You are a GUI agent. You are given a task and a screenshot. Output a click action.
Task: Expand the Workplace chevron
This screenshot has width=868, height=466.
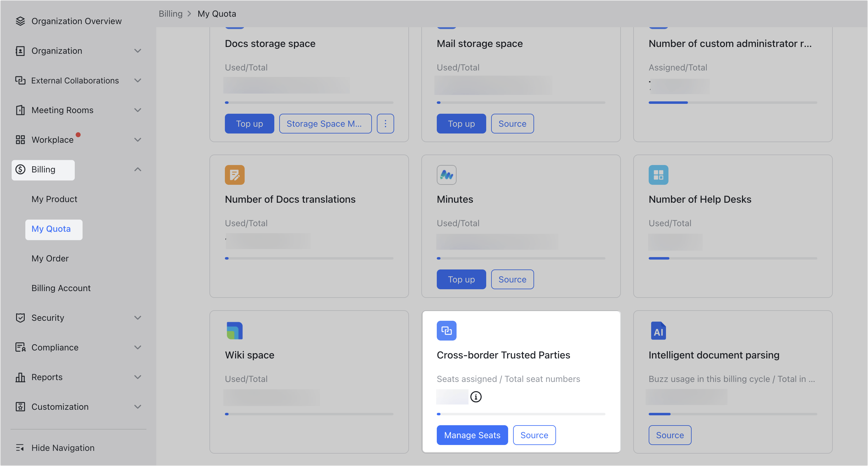point(137,140)
